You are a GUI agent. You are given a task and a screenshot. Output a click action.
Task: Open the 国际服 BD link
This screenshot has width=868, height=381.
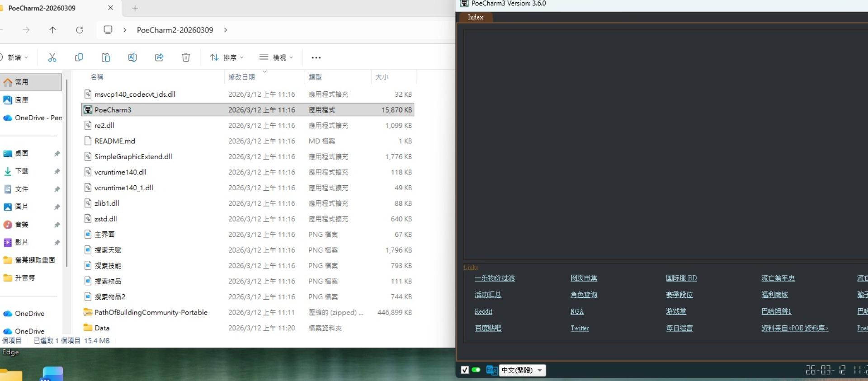click(x=681, y=278)
